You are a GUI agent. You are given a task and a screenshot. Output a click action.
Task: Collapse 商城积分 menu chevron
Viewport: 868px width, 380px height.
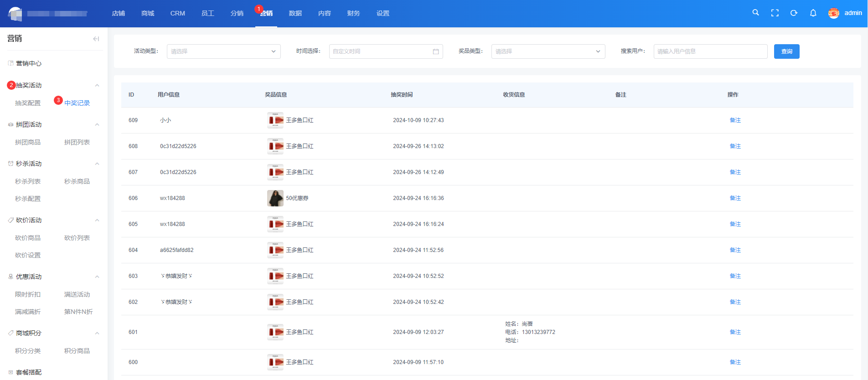coord(97,333)
